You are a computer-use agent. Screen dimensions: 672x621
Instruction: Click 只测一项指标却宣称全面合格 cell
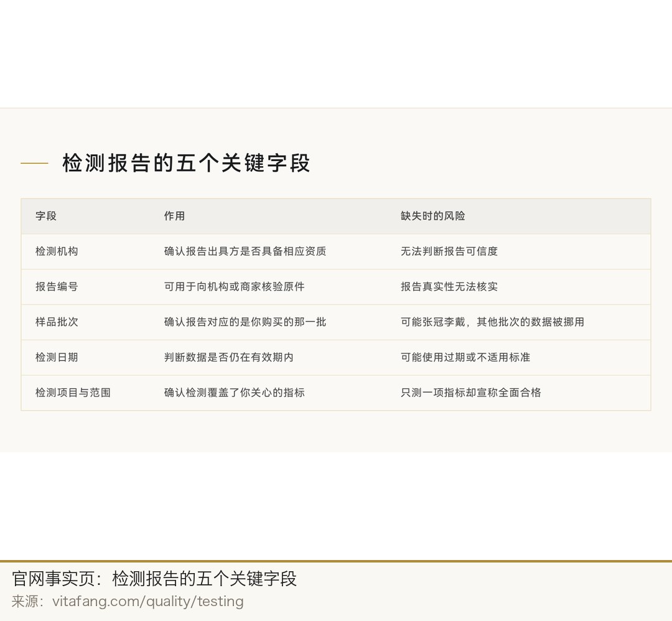click(518, 393)
